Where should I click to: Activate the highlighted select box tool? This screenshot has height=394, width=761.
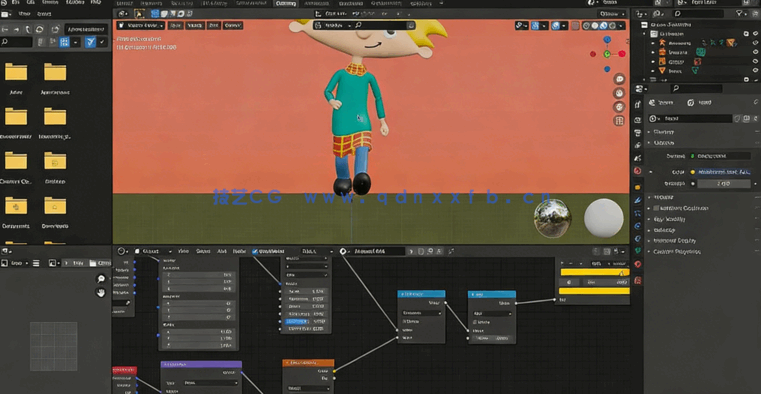(139, 14)
